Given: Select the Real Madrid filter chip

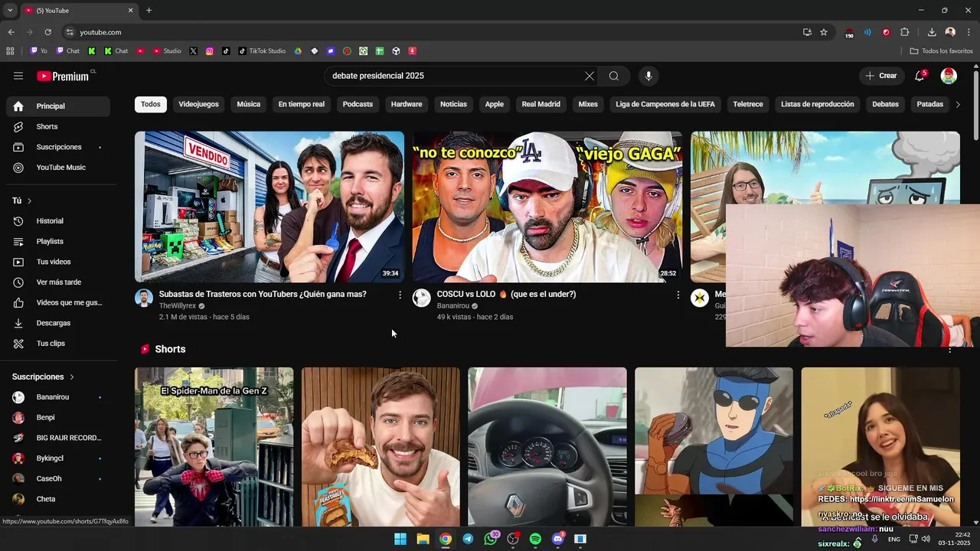Looking at the screenshot, I should (541, 104).
